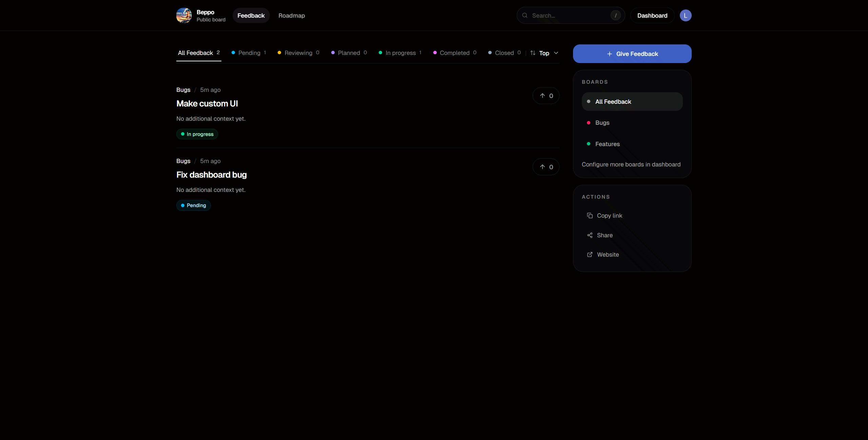Click the sort arrows icon next to Top
This screenshot has width=868, height=440.
(x=532, y=53)
